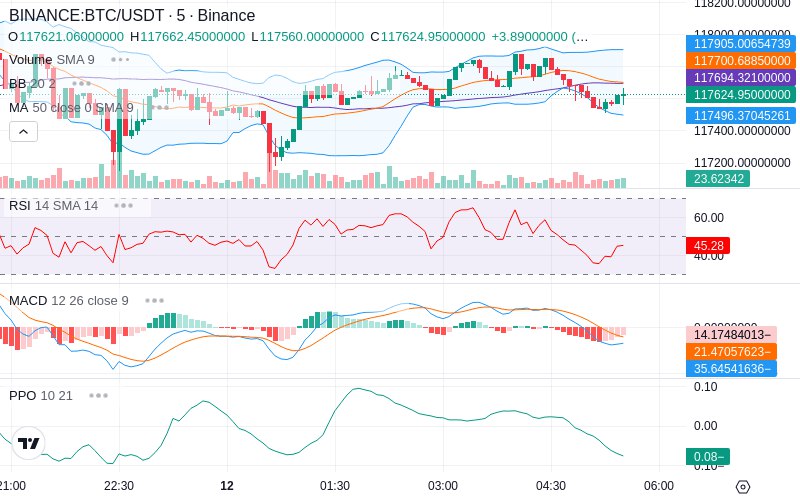The width and height of the screenshot is (800, 500).
Task: Click the 22:30 time axis label
Action: 119,486
